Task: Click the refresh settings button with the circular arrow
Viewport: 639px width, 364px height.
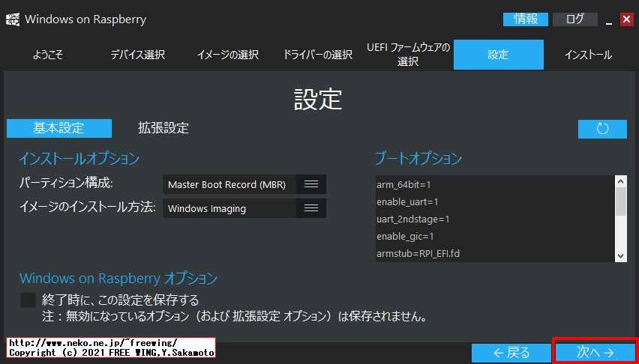Action: tap(602, 129)
